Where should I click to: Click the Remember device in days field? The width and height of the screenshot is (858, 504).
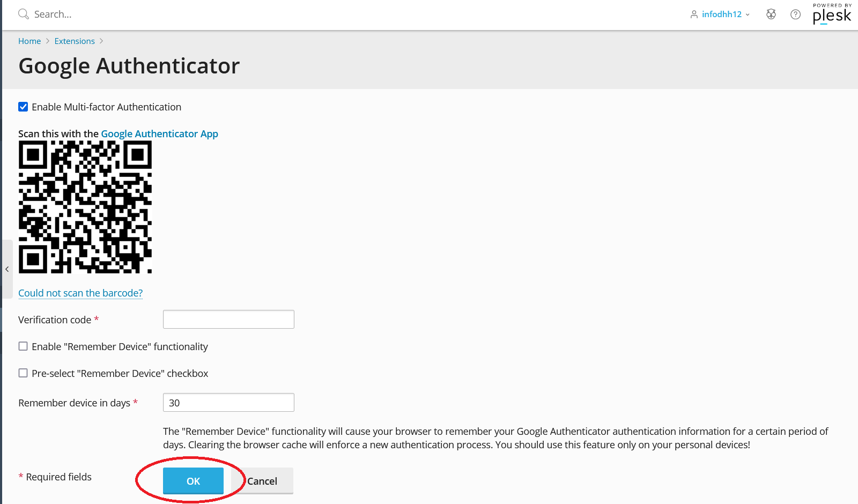[x=228, y=403]
